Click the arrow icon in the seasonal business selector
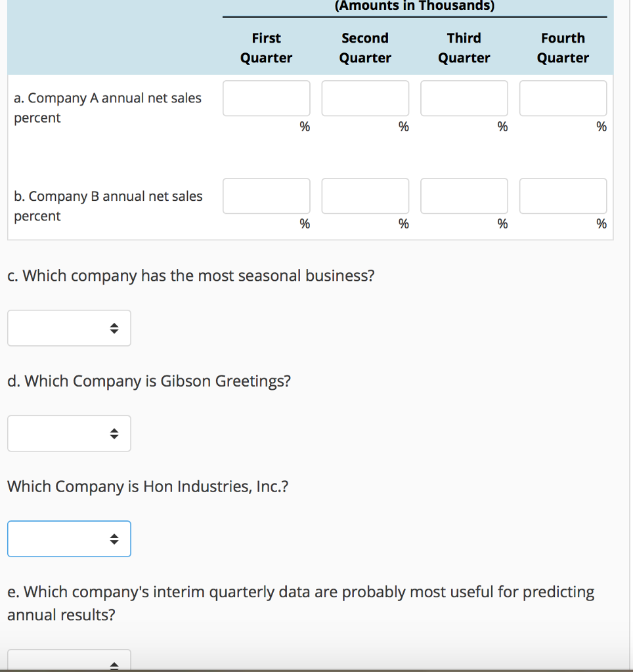The width and height of the screenshot is (633, 672). (x=114, y=328)
